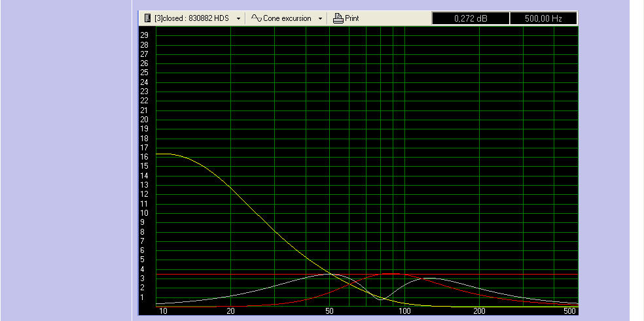Click the 16 value on the vertical axis

pyautogui.click(x=144, y=157)
